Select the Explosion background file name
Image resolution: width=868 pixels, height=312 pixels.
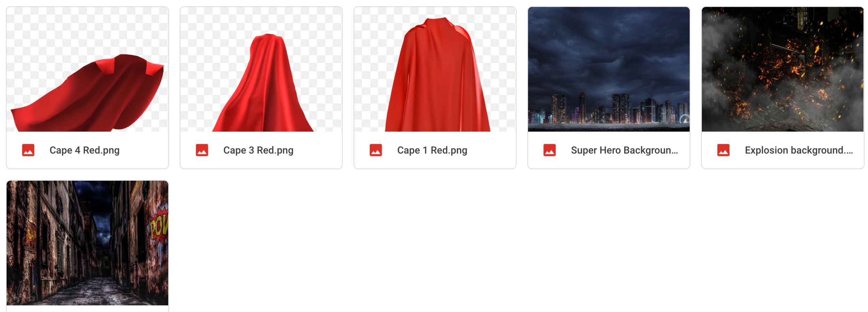coord(799,150)
